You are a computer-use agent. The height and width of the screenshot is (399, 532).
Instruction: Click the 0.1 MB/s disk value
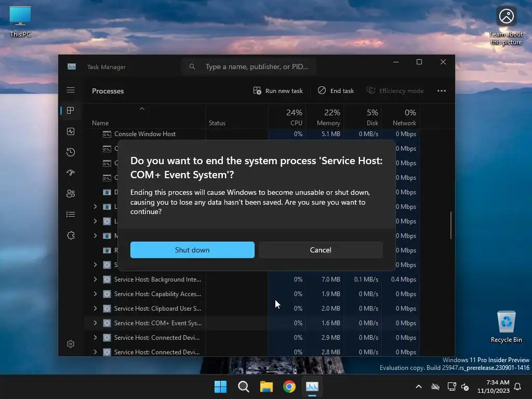coord(366,280)
